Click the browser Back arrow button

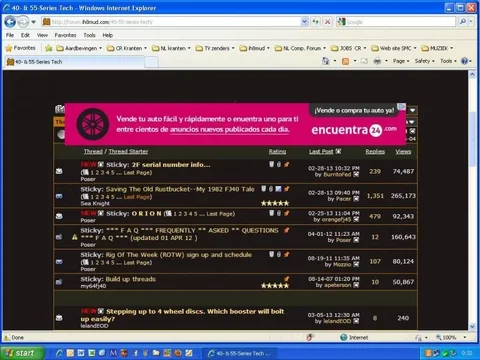[10, 22]
